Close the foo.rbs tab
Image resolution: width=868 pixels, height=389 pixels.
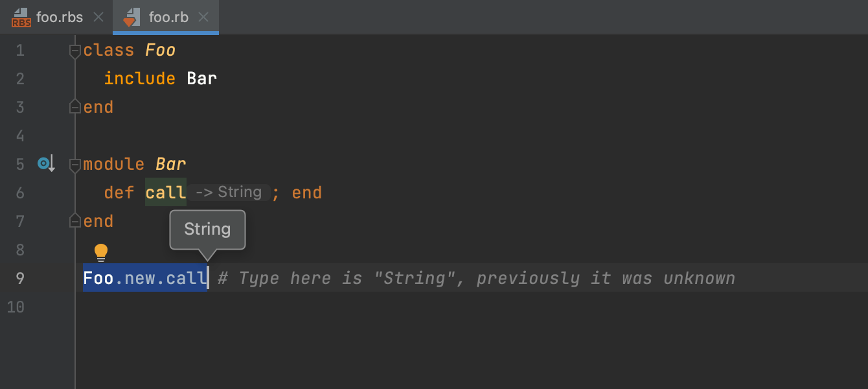(x=98, y=18)
